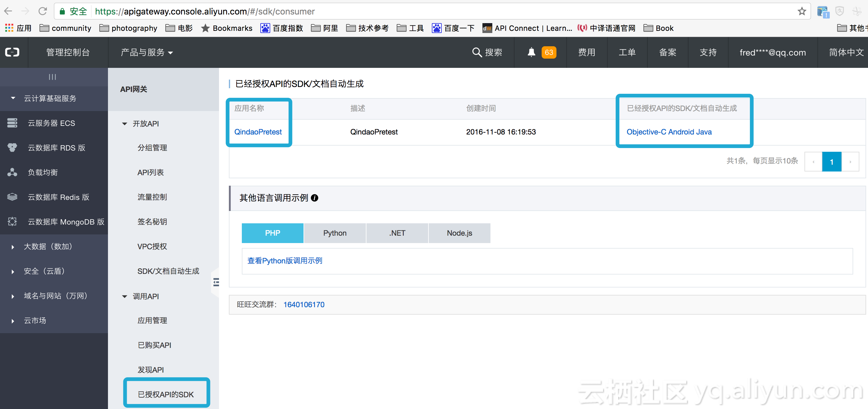Open 流量控制 menu item
Viewport: 868px width, 409px height.
tap(152, 197)
